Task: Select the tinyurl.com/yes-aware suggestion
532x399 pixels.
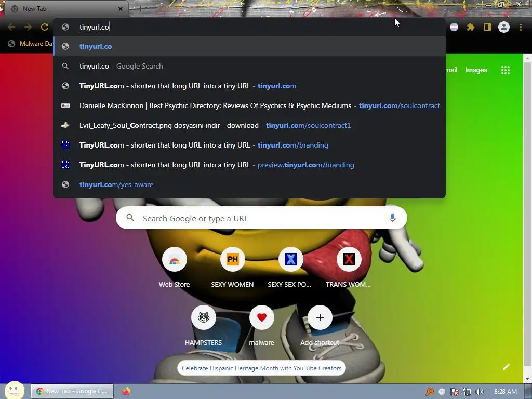Action: tap(249, 184)
